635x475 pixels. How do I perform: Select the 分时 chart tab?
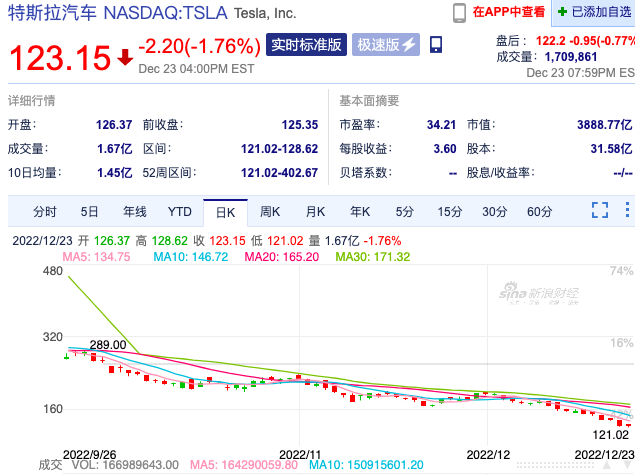(x=45, y=211)
